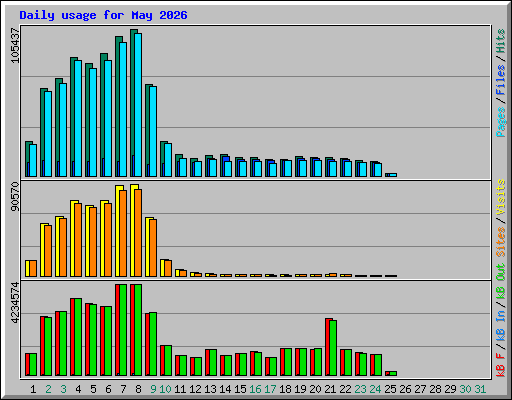Select the 'kB Out' legend label
The image size is (512, 400).
501,281
